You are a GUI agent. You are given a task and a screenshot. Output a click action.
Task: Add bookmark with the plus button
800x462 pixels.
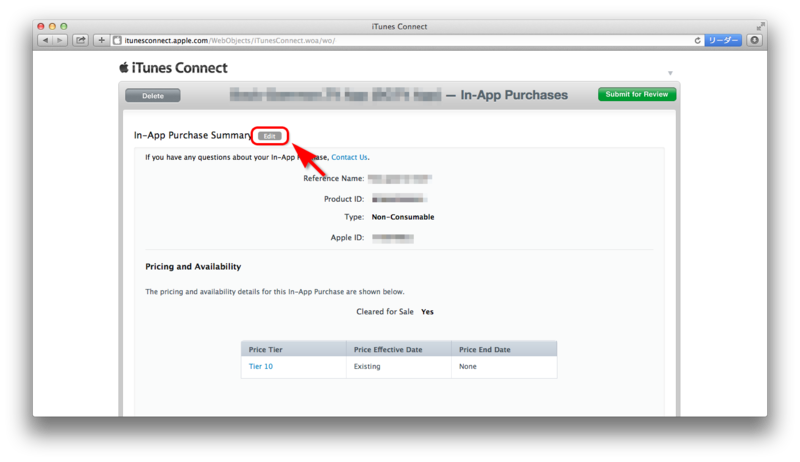101,40
